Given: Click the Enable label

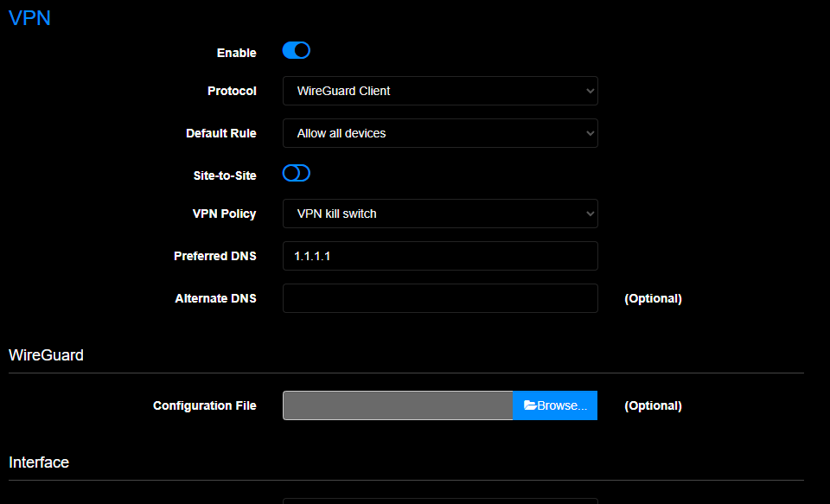Looking at the screenshot, I should tap(237, 53).
